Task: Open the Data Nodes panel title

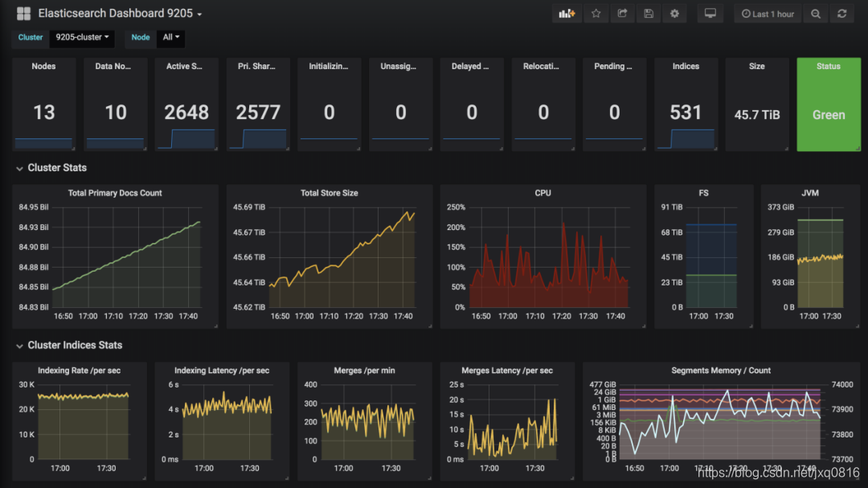Action: click(x=113, y=66)
